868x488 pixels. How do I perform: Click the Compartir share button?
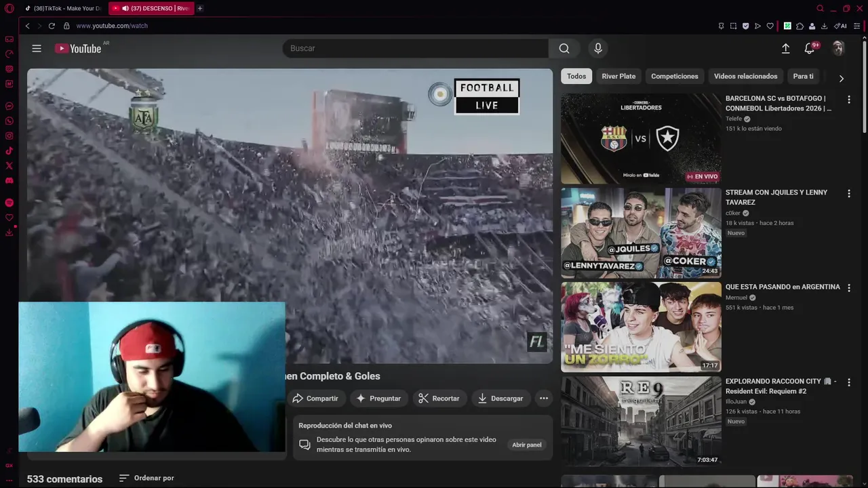click(315, 399)
